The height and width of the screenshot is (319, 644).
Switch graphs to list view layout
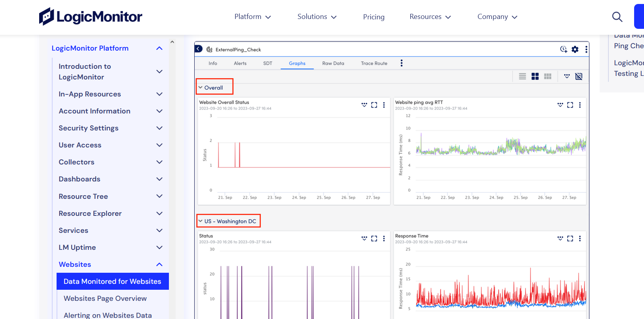(523, 76)
